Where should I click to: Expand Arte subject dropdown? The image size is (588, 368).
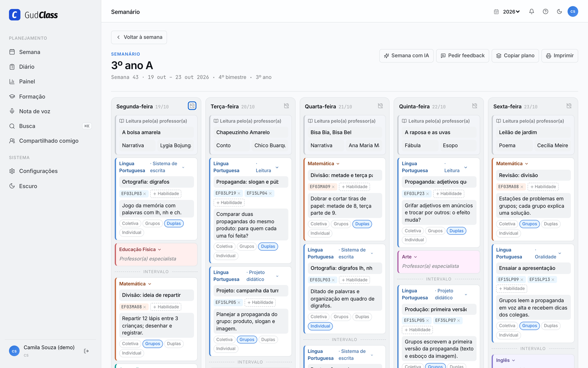tap(409, 257)
